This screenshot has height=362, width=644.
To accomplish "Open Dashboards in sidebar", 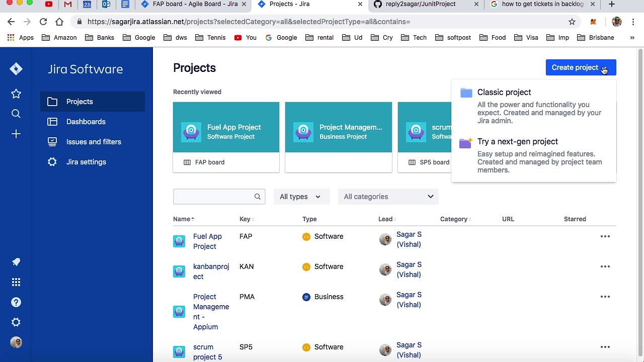I will (x=93, y=122).
